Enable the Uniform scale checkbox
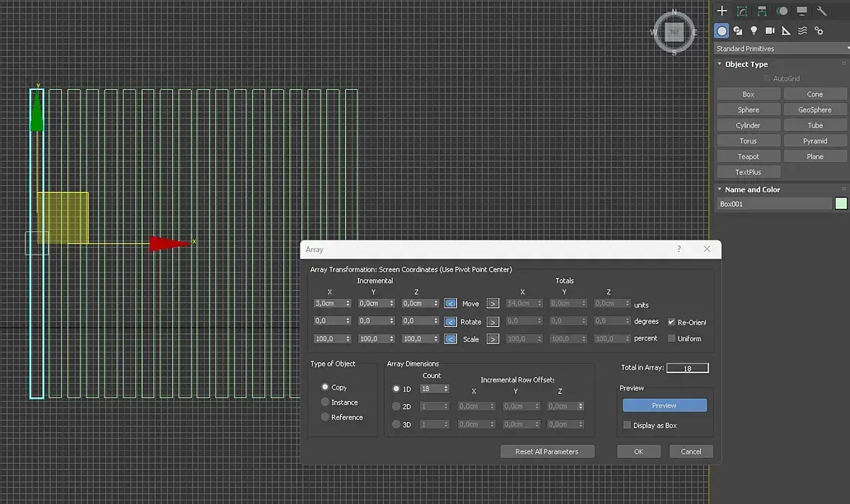This screenshot has height=504, width=850. pos(671,338)
